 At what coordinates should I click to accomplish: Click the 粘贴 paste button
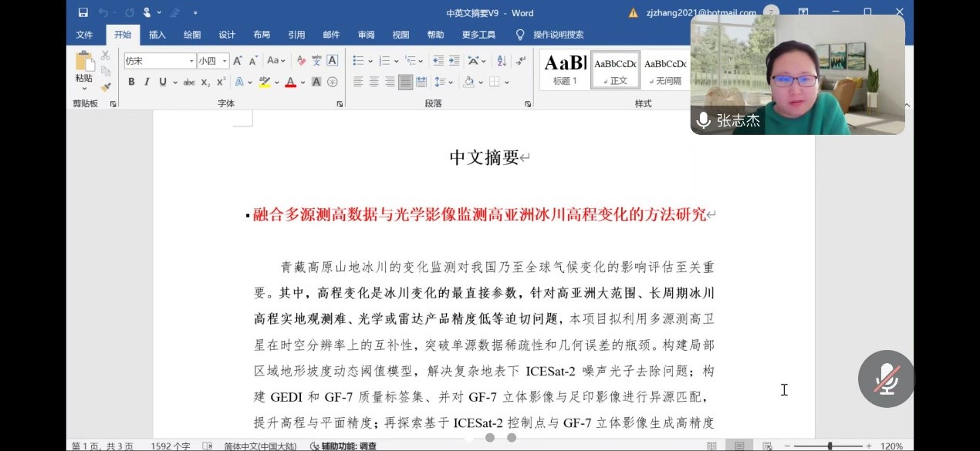(x=83, y=69)
